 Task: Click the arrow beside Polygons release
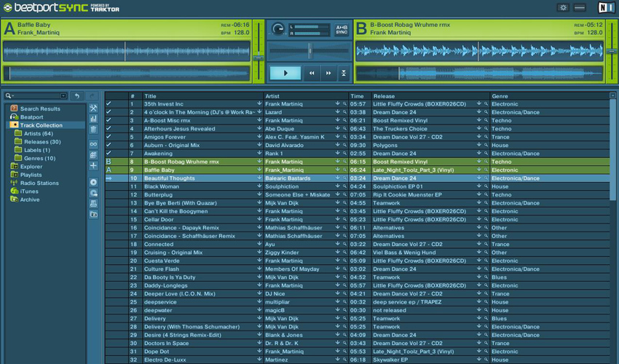479,145
